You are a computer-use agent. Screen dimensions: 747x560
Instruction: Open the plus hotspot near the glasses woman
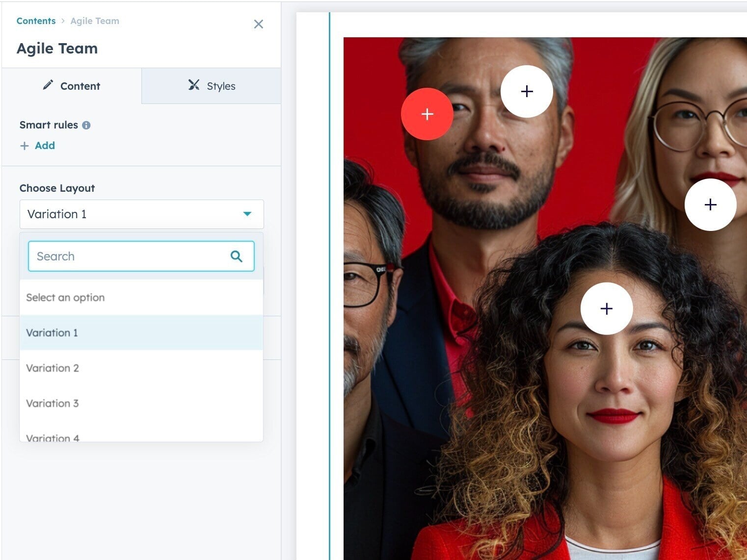[x=710, y=204]
